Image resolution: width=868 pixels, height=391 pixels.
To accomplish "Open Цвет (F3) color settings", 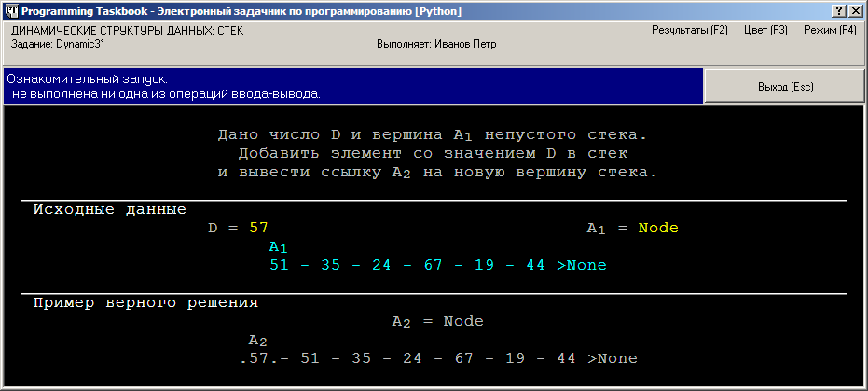I will 765,30.
